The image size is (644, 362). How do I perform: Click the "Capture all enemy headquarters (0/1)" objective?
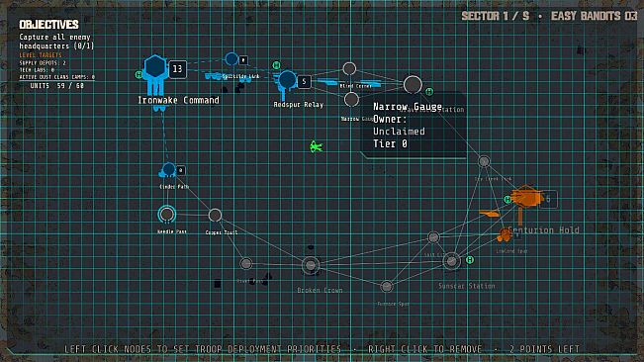[x=56, y=42]
